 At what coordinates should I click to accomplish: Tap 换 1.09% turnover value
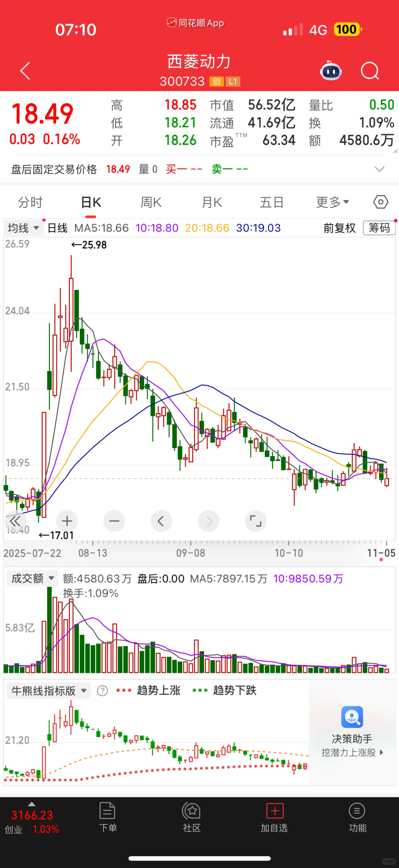point(376,122)
